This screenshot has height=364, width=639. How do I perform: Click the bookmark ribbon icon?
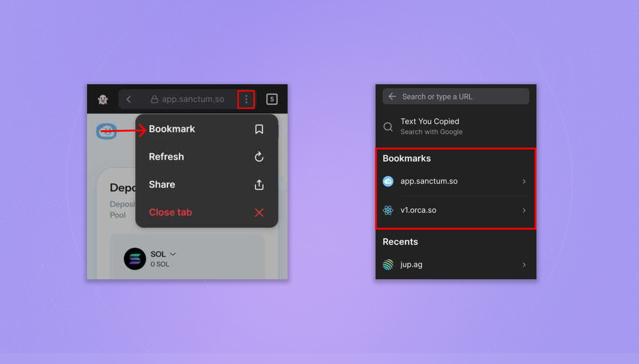(259, 129)
